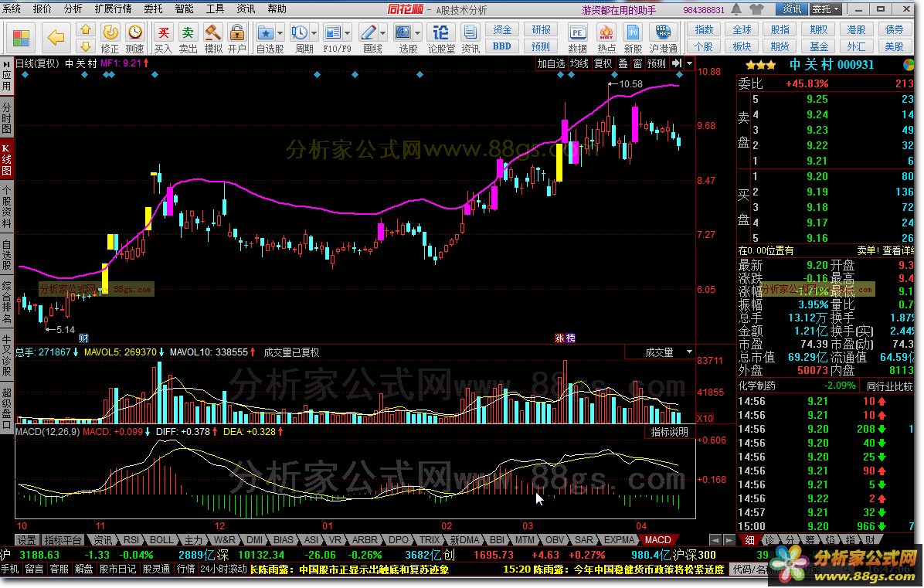
Task: Expand the chart options dropdown triangle
Action: [689, 63]
